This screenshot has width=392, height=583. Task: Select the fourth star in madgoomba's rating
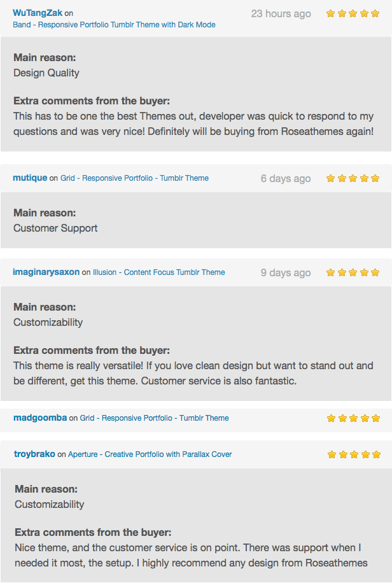[x=363, y=418]
